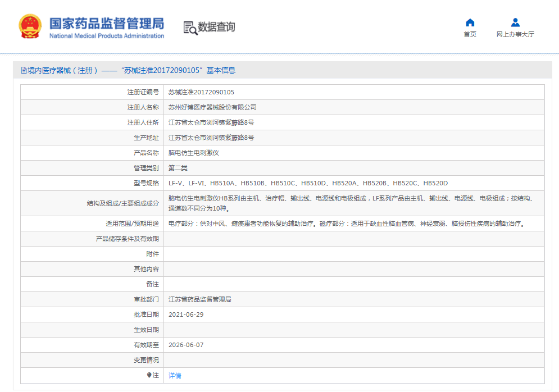Image resolution: width=559 pixels, height=392 pixels.
Task: Click the 第二类 management category value
Action: [x=178, y=168]
